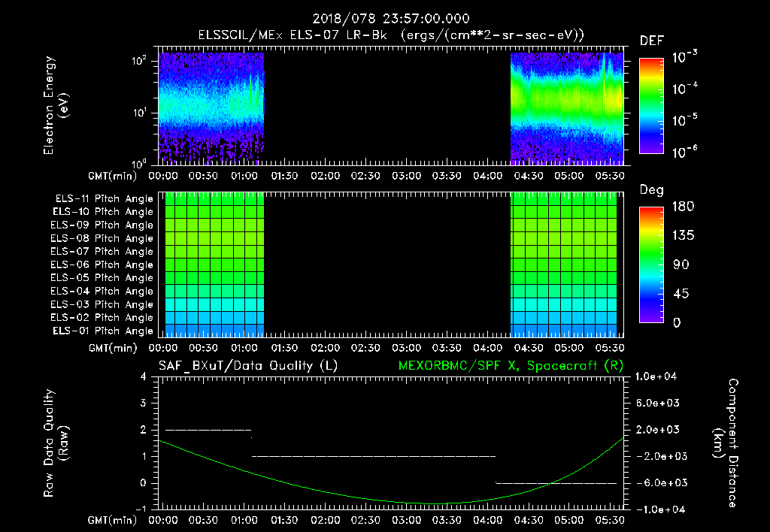The height and width of the screenshot is (532, 770).
Task: Click the 1.0e+04 right axis value
Action: pos(656,376)
